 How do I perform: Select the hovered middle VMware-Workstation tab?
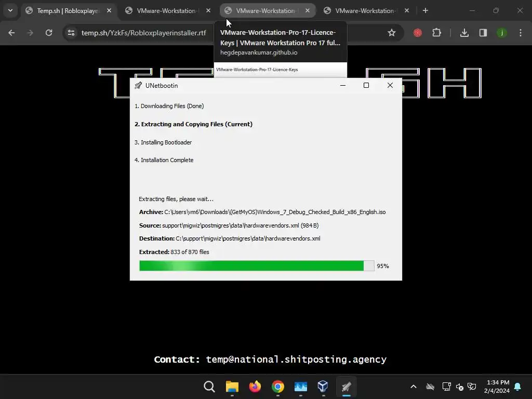(x=265, y=11)
